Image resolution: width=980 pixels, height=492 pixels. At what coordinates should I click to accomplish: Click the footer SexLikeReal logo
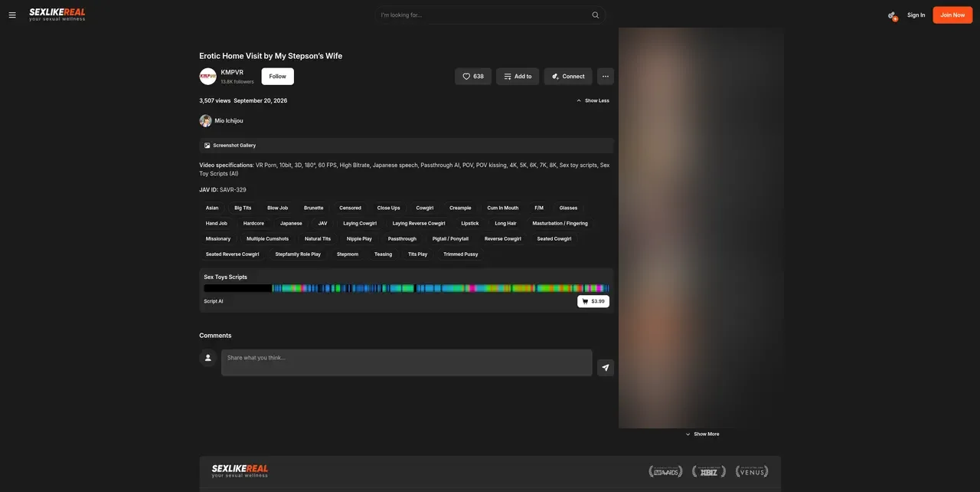240,471
